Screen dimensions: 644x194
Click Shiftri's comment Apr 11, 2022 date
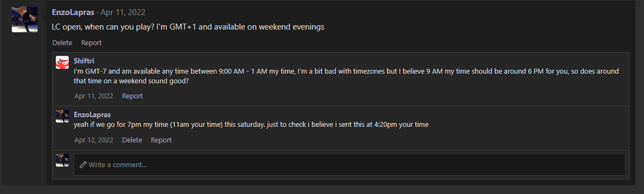(x=93, y=96)
